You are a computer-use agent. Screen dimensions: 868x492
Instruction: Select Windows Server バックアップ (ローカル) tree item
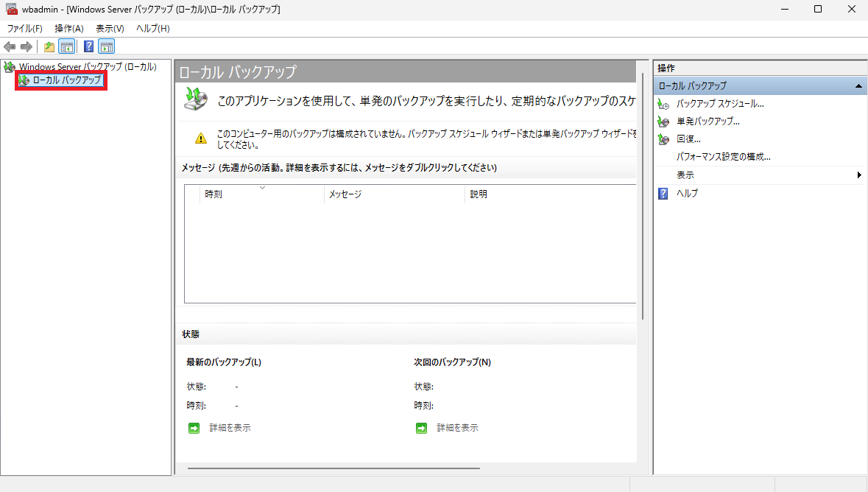tap(88, 67)
